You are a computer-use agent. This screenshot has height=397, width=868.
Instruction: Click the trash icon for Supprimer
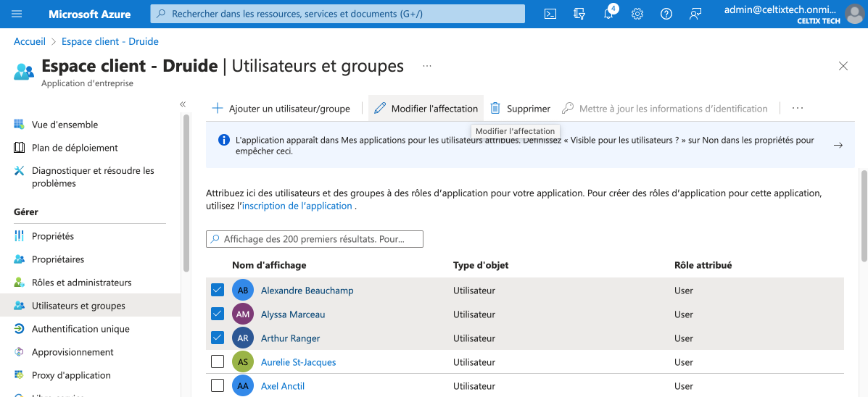495,109
